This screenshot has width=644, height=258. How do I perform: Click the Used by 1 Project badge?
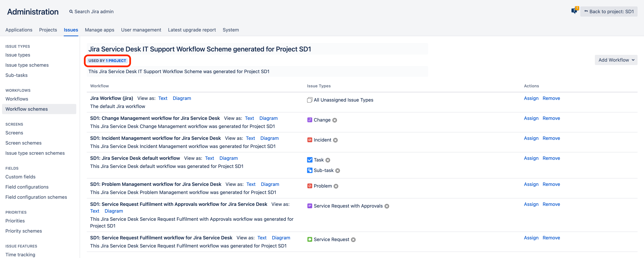point(107,61)
